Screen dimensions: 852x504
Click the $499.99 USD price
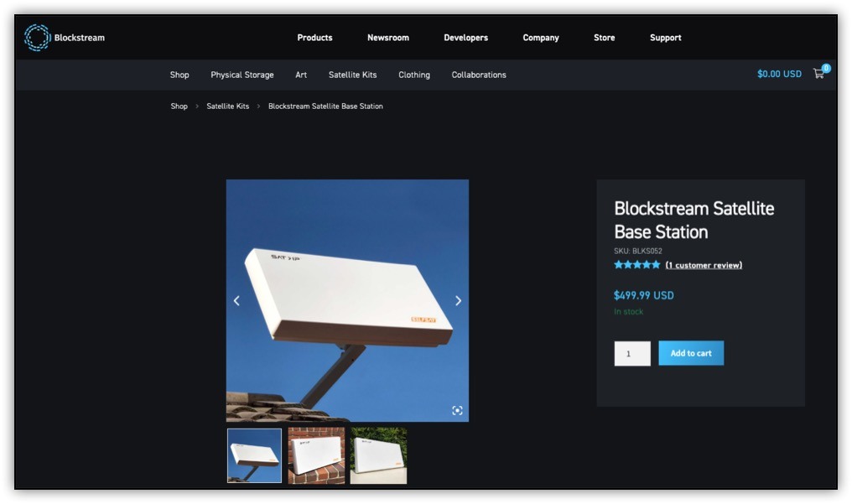pos(643,295)
